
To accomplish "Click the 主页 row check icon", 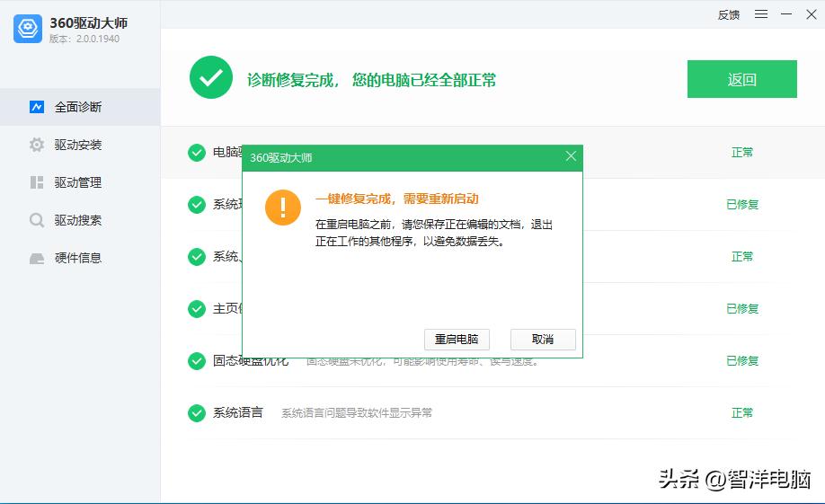I will coord(197,309).
